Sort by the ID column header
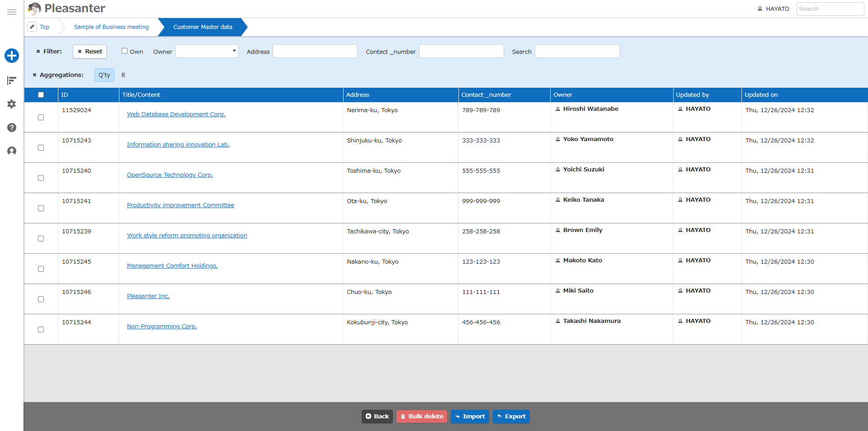868x431 pixels. click(x=89, y=95)
